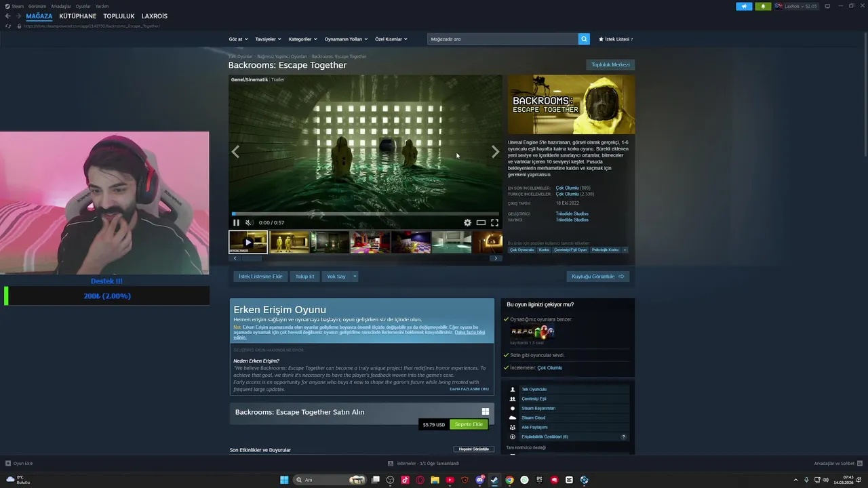Open dropdown arrow next to Yok Say
Screen dimensions: 868x488
(x=354, y=277)
